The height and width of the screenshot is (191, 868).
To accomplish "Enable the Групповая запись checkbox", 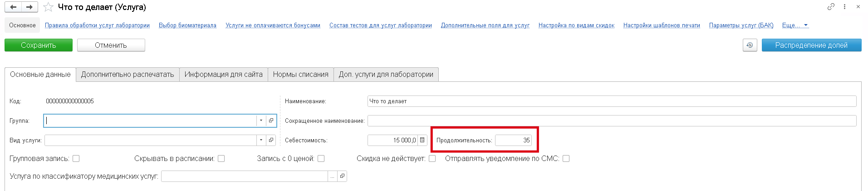I will point(76,159).
